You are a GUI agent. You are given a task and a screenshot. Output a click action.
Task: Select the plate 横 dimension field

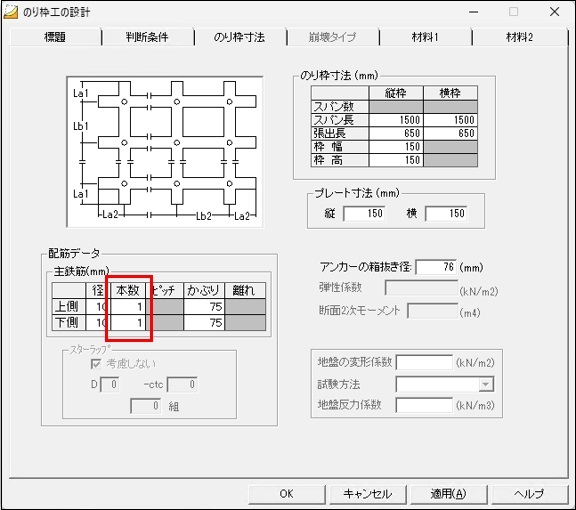click(x=446, y=213)
